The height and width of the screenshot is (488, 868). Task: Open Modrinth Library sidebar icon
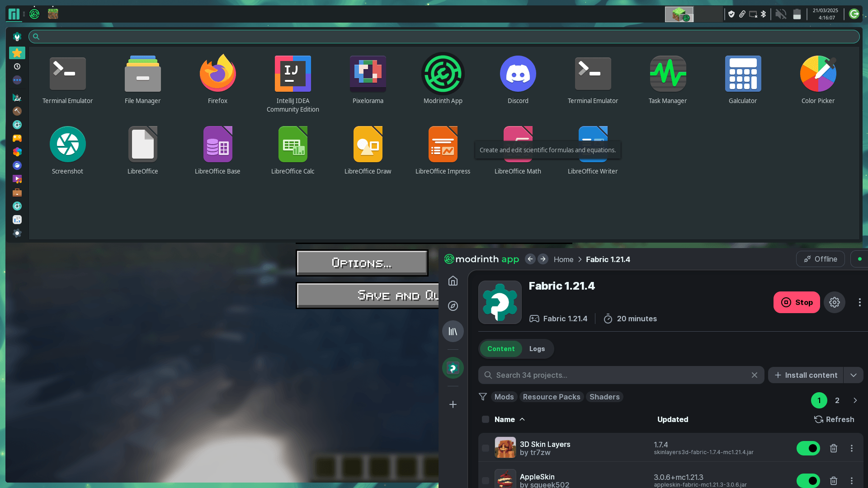(453, 332)
